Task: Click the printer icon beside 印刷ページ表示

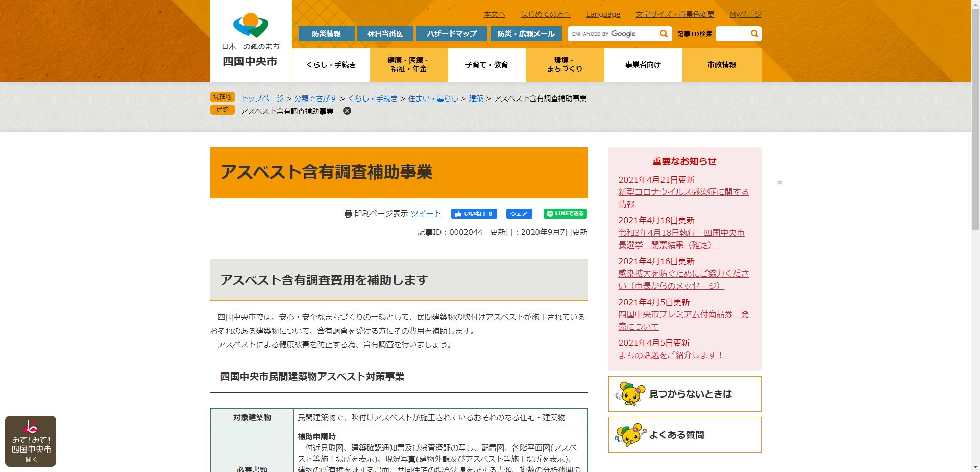Action: (x=349, y=214)
